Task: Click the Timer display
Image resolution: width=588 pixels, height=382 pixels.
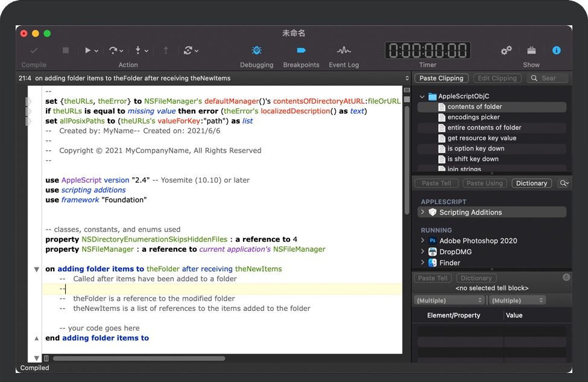Action: [x=428, y=51]
